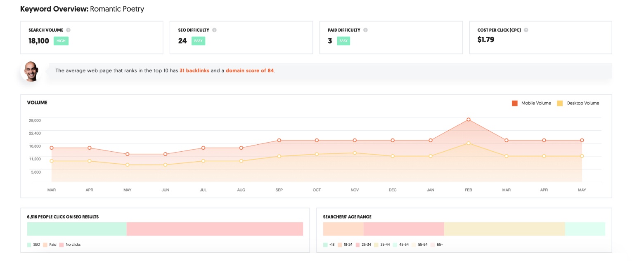Screen dimensions: 644x261
Task: Click the FEB desktop volume data point
Action: pyautogui.click(x=469, y=143)
